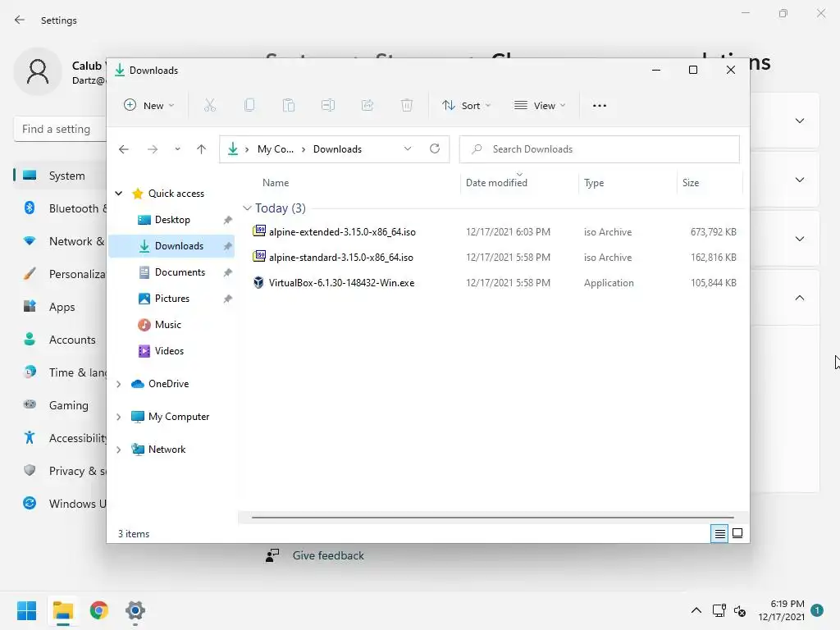Open File Explorer from taskbar

click(x=62, y=610)
